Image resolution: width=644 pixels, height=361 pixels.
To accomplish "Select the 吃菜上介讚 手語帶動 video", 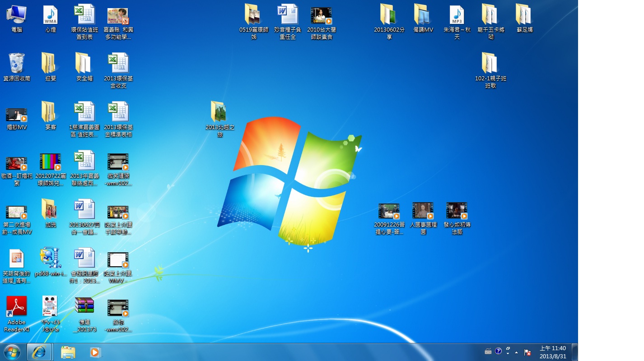I will [x=118, y=219].
